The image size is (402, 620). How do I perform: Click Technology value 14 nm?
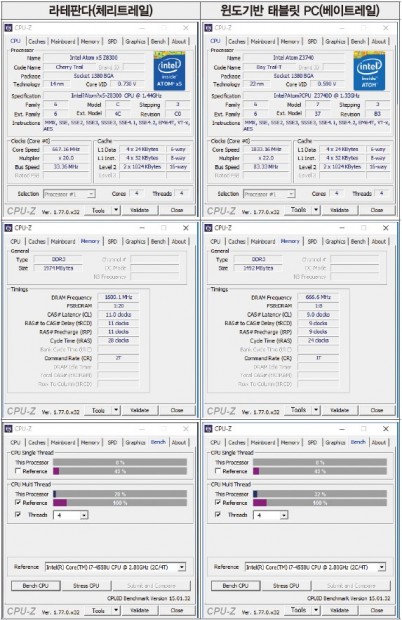coord(57,84)
